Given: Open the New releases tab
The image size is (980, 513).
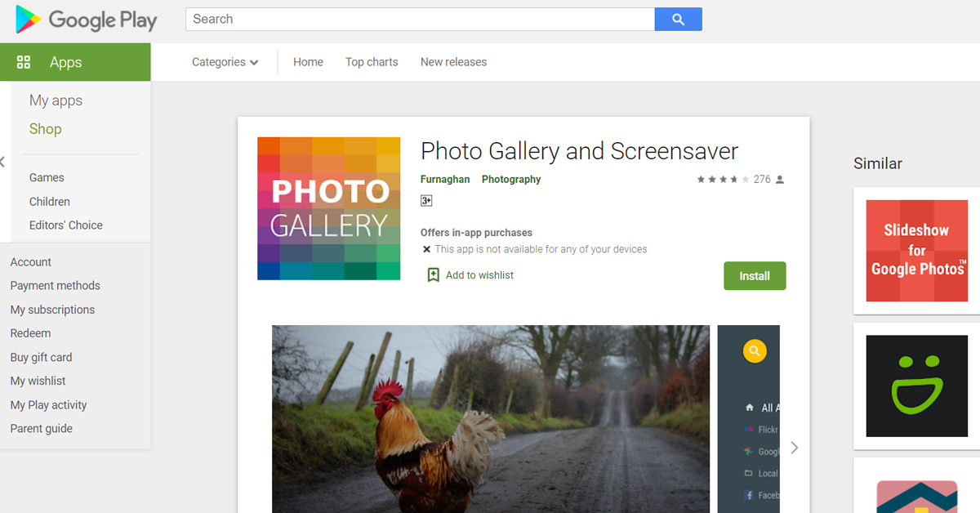Looking at the screenshot, I should coord(453,62).
